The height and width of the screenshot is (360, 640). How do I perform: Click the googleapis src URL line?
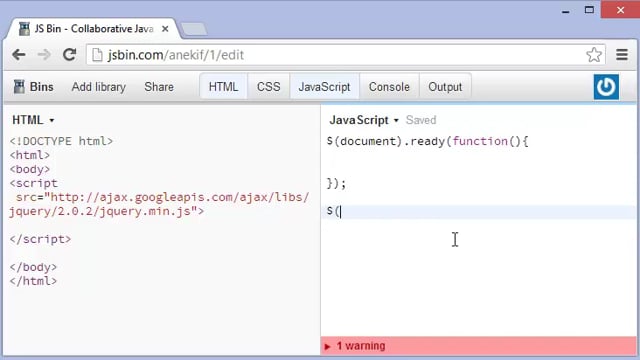162,198
